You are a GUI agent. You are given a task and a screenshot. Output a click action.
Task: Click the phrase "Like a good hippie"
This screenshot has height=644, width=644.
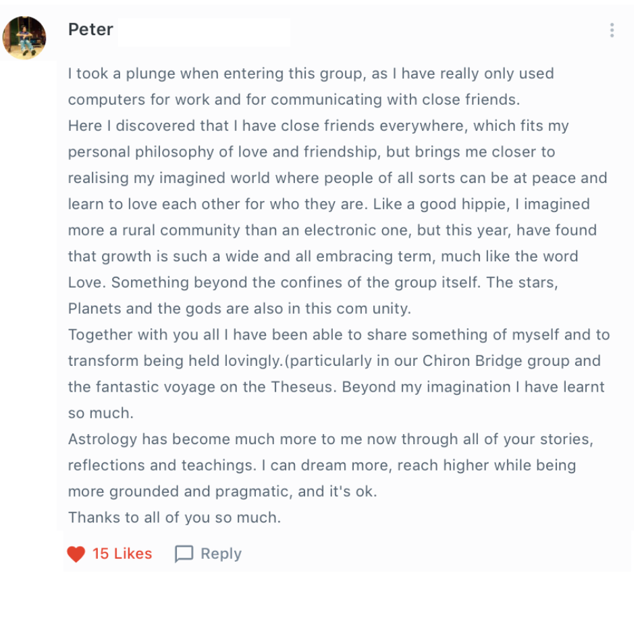[x=439, y=204]
